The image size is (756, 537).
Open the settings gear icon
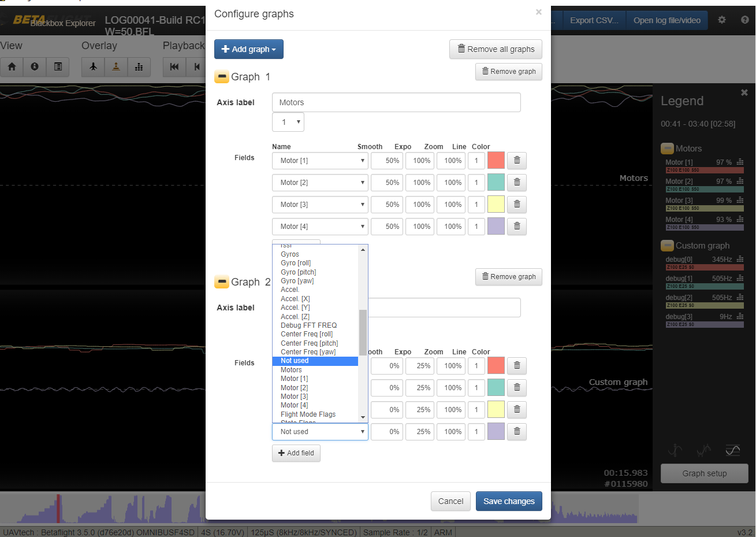point(721,19)
